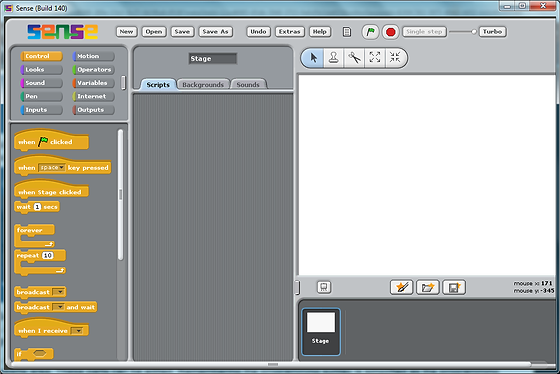Select the arrow pointer tool
The height and width of the screenshot is (374, 560).
pyautogui.click(x=313, y=58)
